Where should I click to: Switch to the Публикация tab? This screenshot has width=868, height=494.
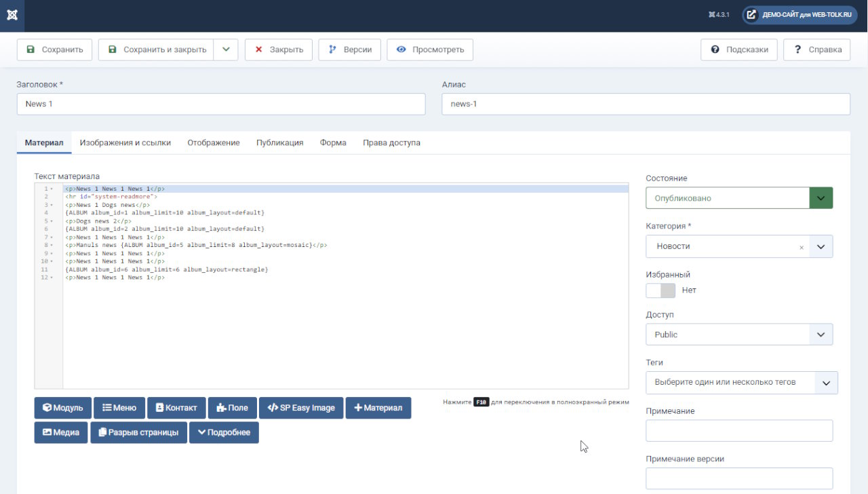[x=279, y=143]
